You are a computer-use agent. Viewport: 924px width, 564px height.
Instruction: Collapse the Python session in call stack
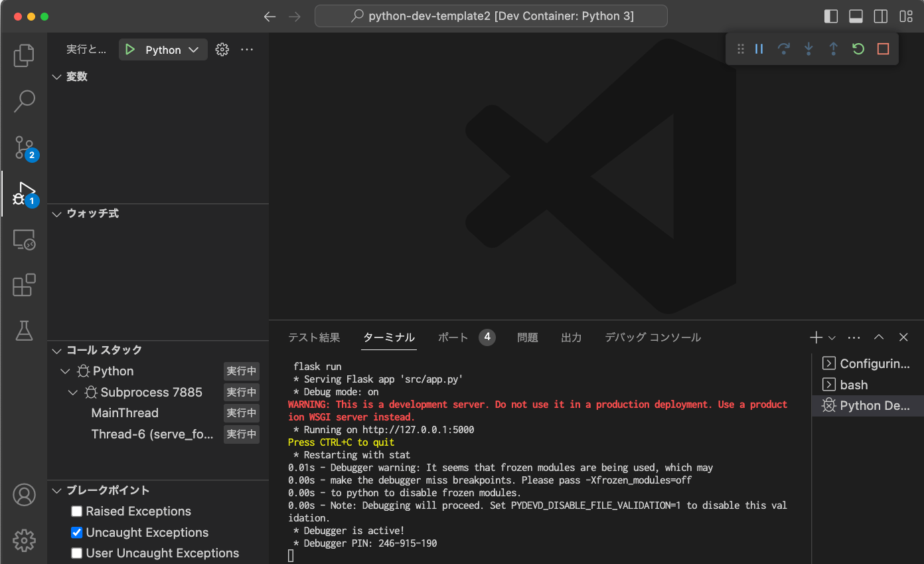pos(65,371)
